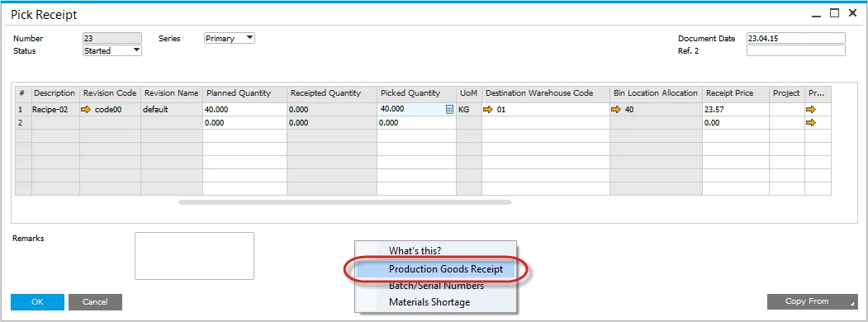Open link arrow beside Bin Location 40
868x322 pixels.
616,110
